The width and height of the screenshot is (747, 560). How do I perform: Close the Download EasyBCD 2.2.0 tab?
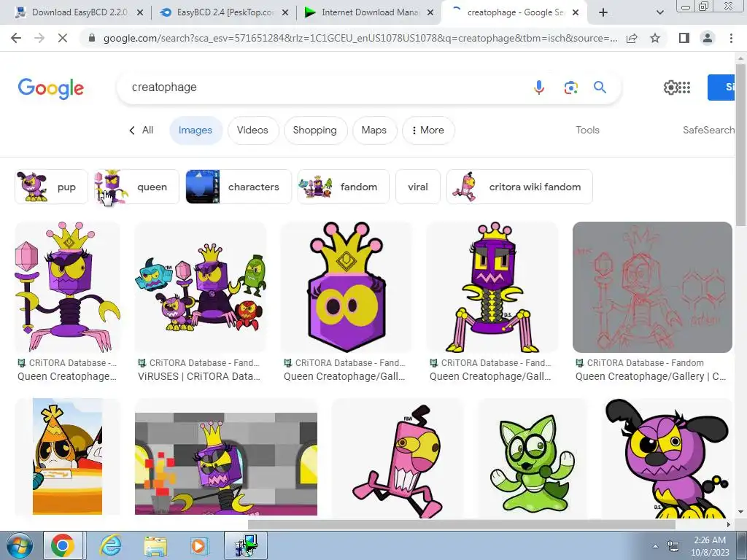(140, 13)
